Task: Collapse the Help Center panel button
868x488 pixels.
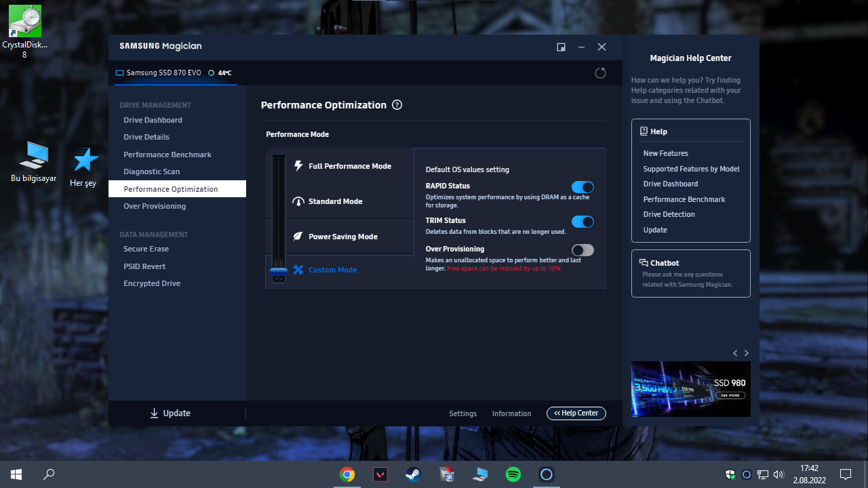Action: pyautogui.click(x=576, y=413)
